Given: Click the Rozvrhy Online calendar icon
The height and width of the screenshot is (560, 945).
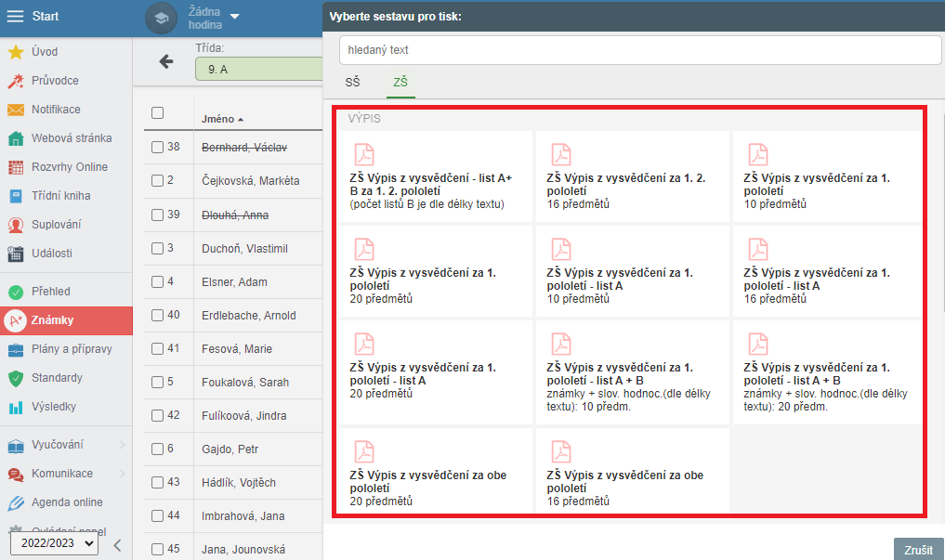Looking at the screenshot, I should click(16, 167).
